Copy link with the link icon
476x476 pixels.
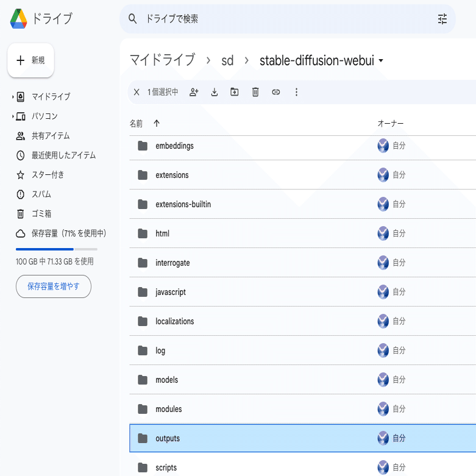[276, 92]
